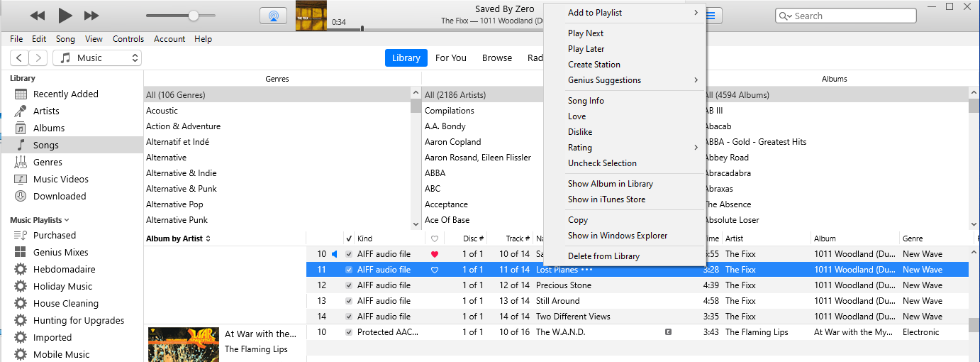Image resolution: width=980 pixels, height=362 pixels.
Task: Open the Account menu
Action: [x=169, y=39]
